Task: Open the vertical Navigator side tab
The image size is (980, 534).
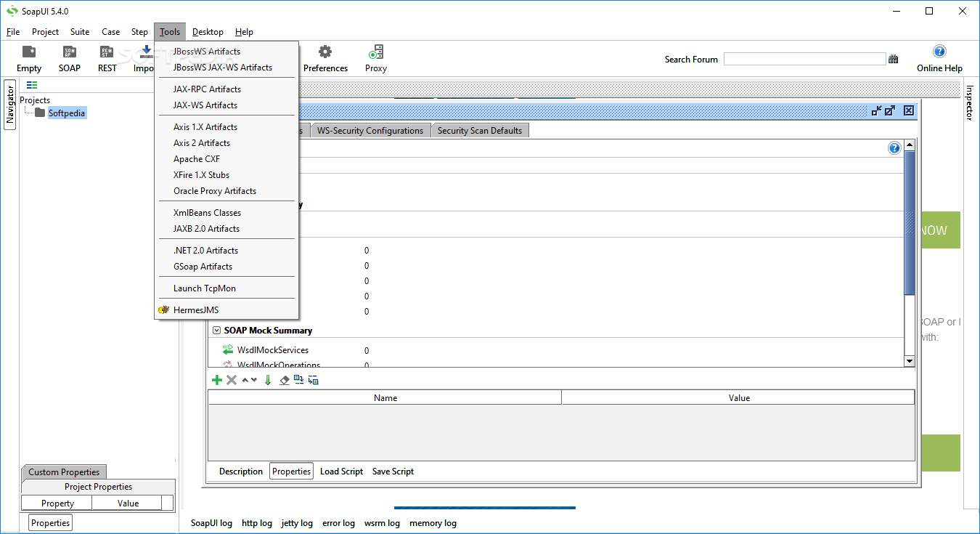Action: tap(10, 104)
